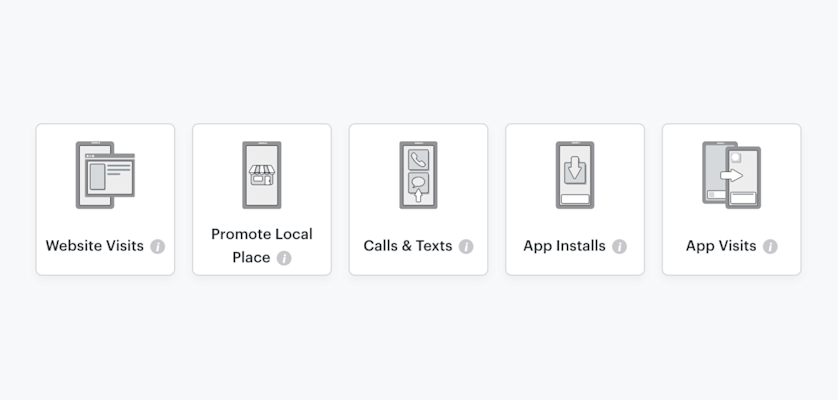Select the Website Visits label text

click(95, 246)
